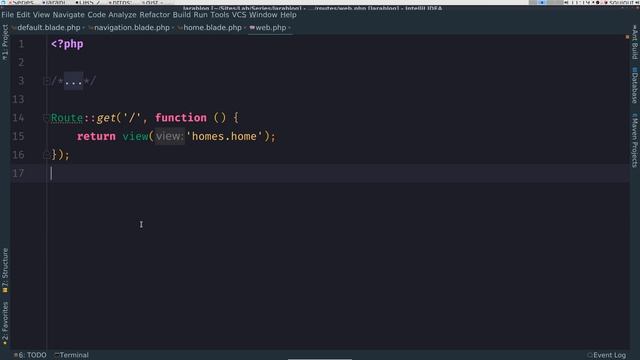Open the 7: Structure tool window

pos(5,270)
